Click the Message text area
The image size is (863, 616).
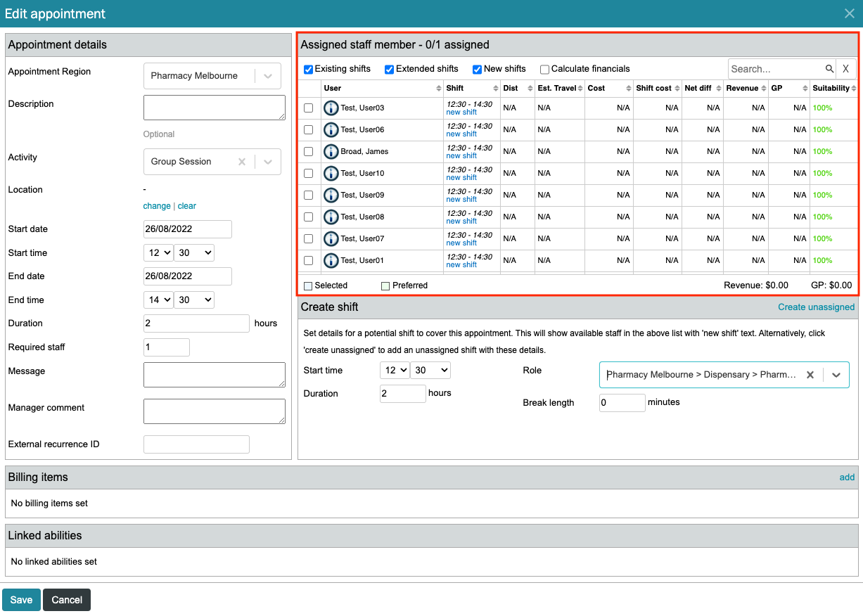215,375
